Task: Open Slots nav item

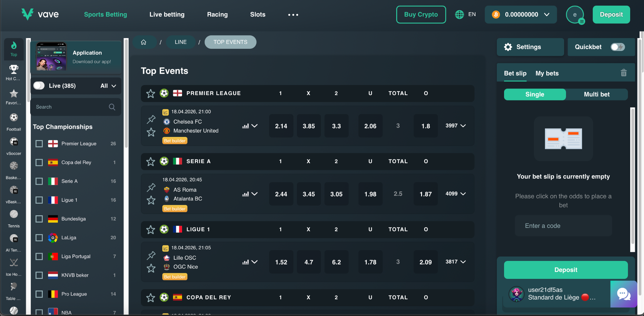Action: (x=258, y=14)
